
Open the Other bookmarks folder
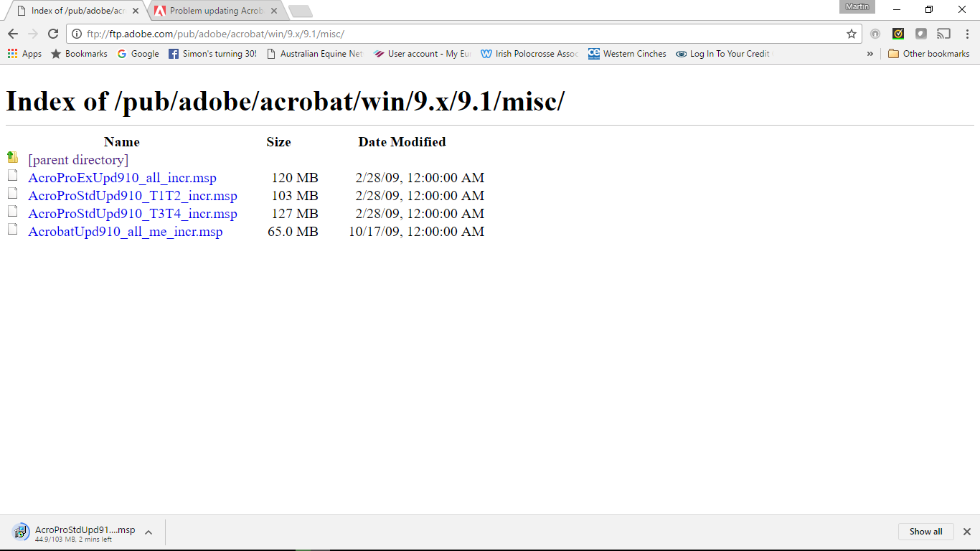coord(928,54)
